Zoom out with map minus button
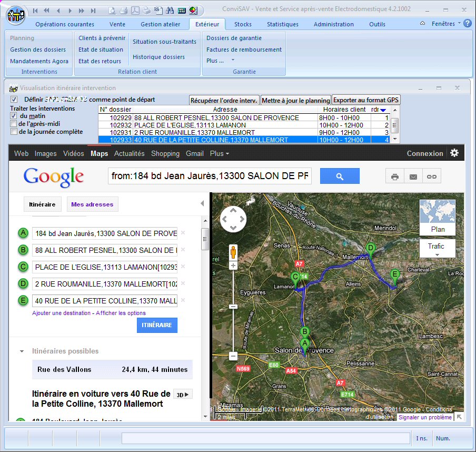 233,356
